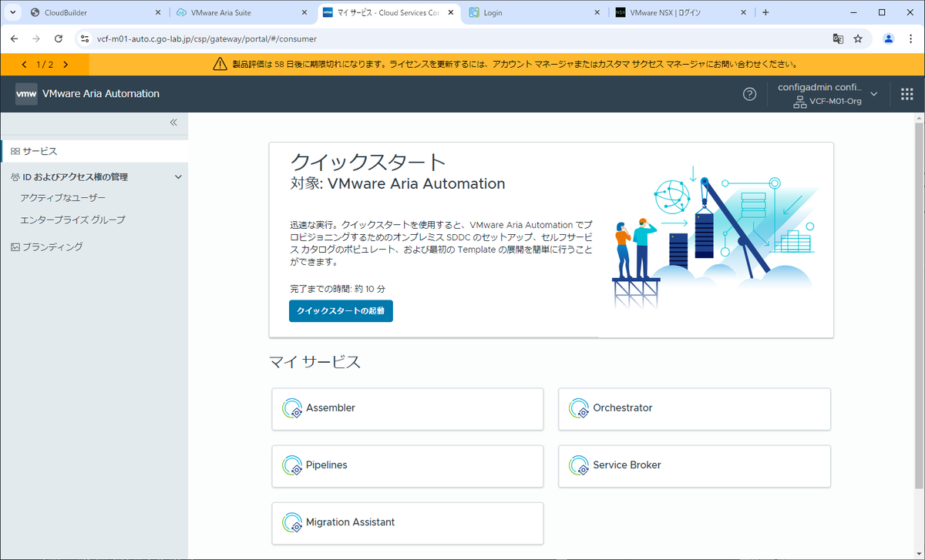Switch to the Login browser tab

click(534, 12)
